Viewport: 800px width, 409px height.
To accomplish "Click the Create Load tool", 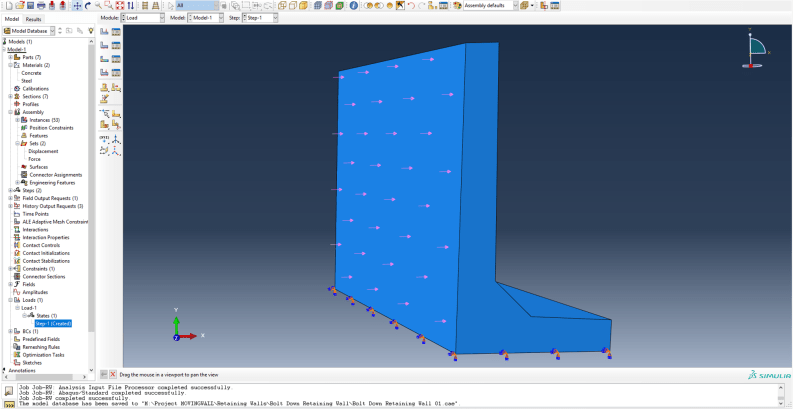I will [105, 32].
